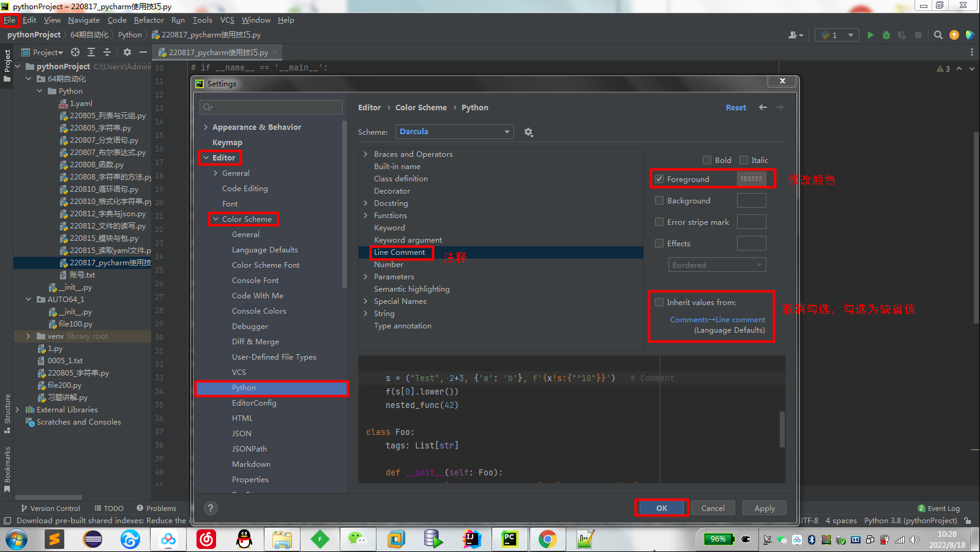Collapse the Editor settings section

[x=206, y=157]
